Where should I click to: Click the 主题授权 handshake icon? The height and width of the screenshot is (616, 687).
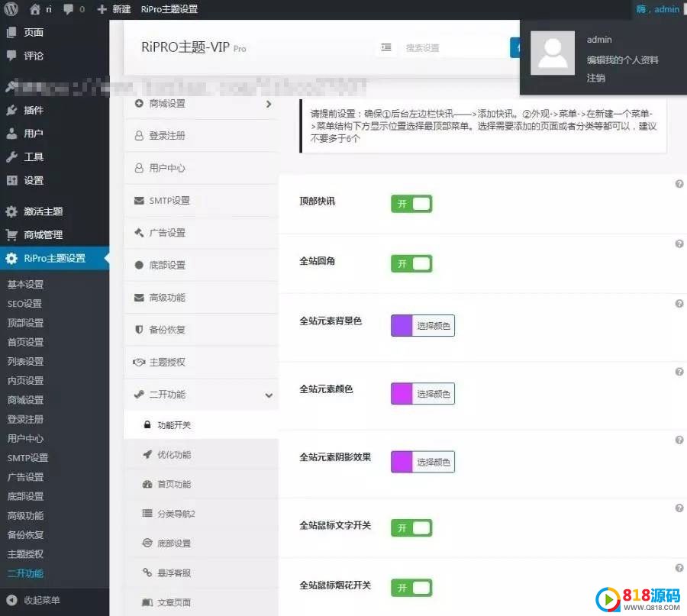139,363
